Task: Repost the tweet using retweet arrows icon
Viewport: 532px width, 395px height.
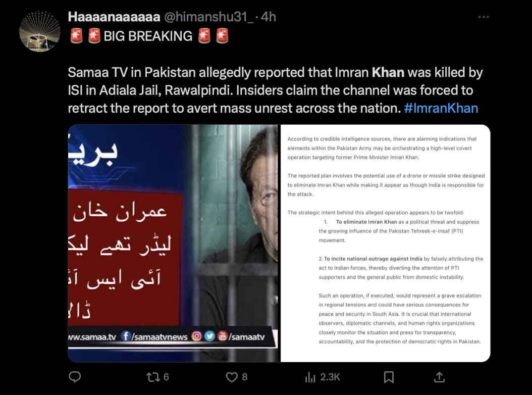Action: click(x=152, y=377)
